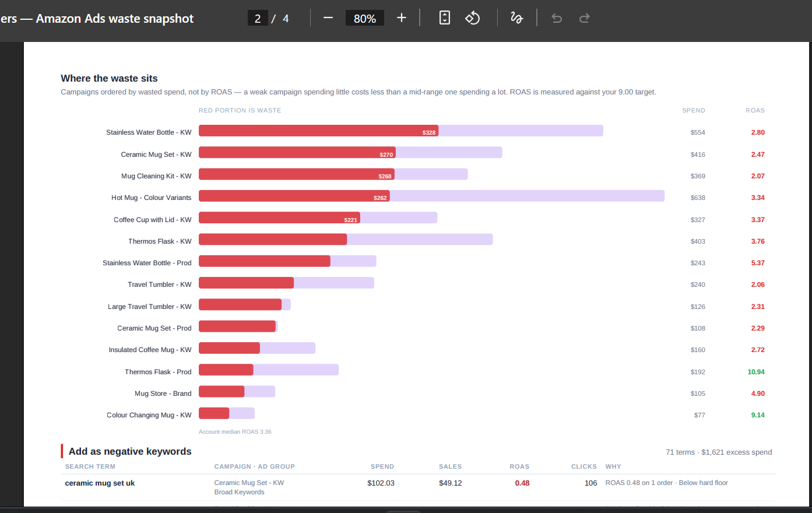Screen dimensions: 812x513
Task: Select the $102.03 spend cell
Action: click(381, 483)
